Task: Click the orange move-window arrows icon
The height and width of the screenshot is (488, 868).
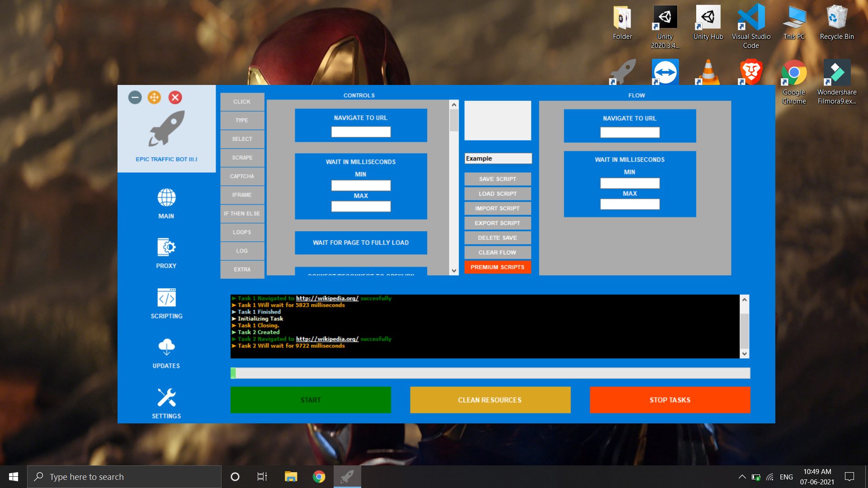Action: [x=154, y=98]
